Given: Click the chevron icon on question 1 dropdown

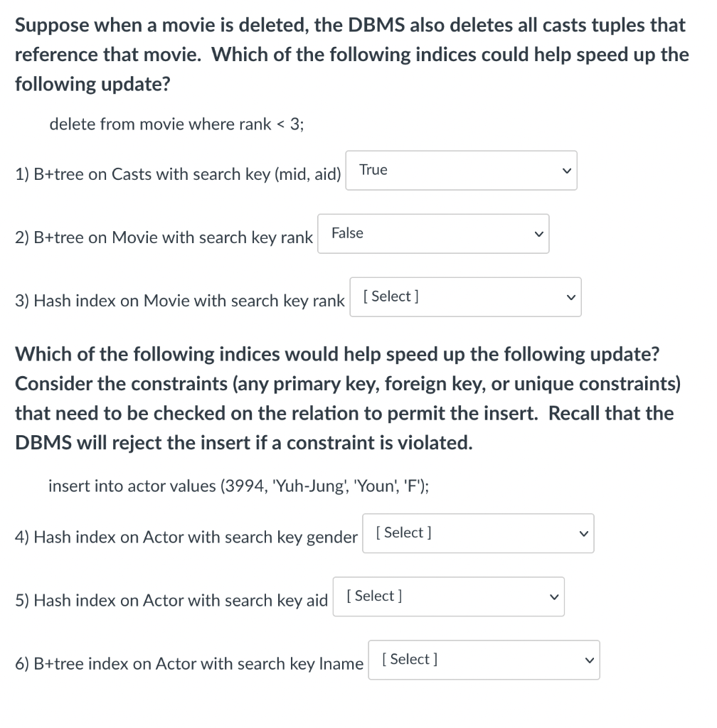Looking at the screenshot, I should (565, 170).
